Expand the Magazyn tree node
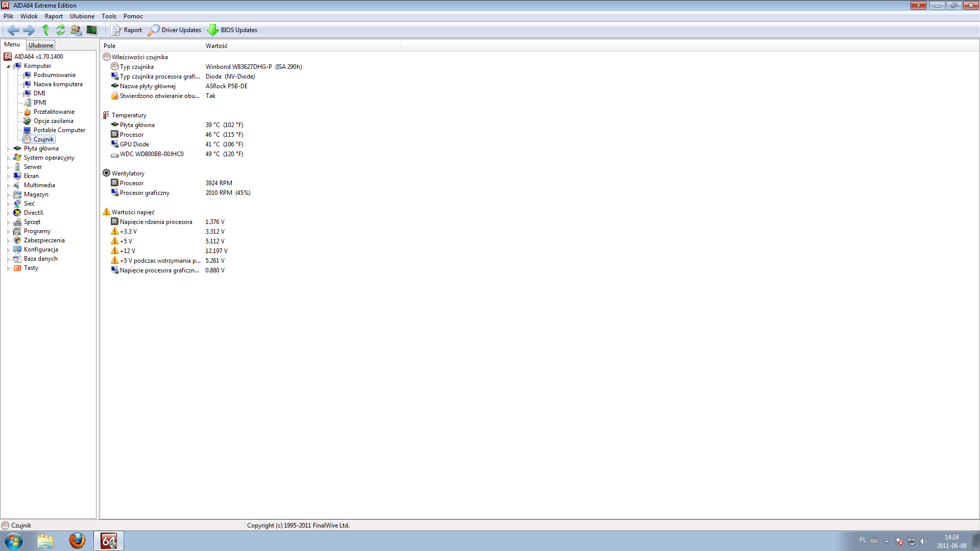This screenshot has width=980, height=551. coord(8,195)
